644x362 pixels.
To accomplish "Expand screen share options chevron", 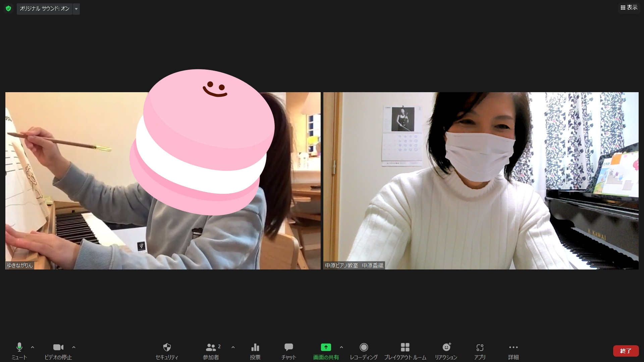I will pos(341,347).
